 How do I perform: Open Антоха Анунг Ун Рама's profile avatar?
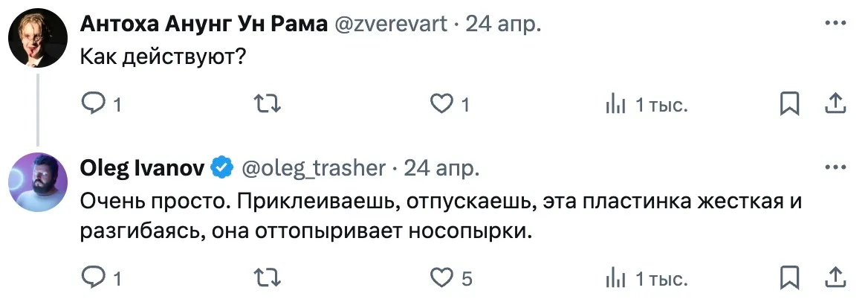[x=38, y=38]
